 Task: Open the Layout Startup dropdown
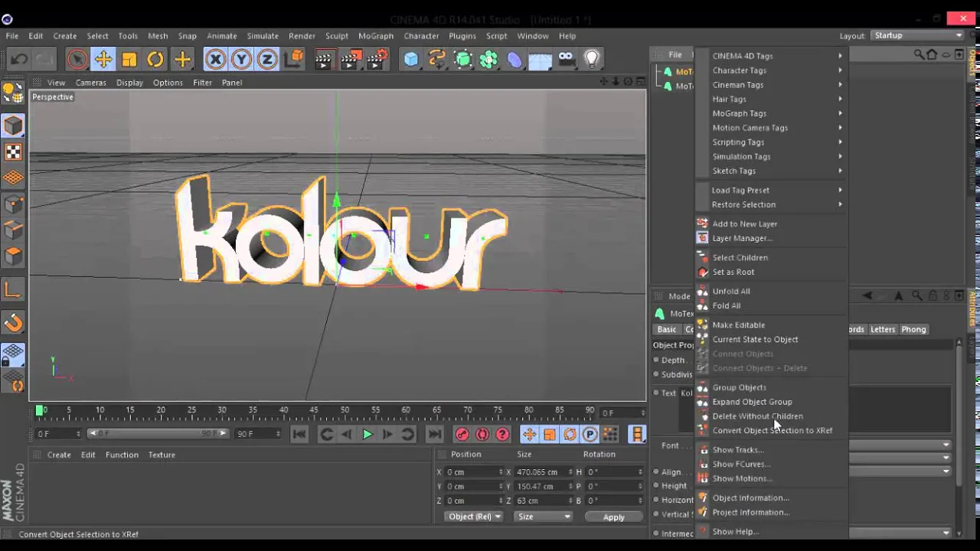(x=917, y=35)
